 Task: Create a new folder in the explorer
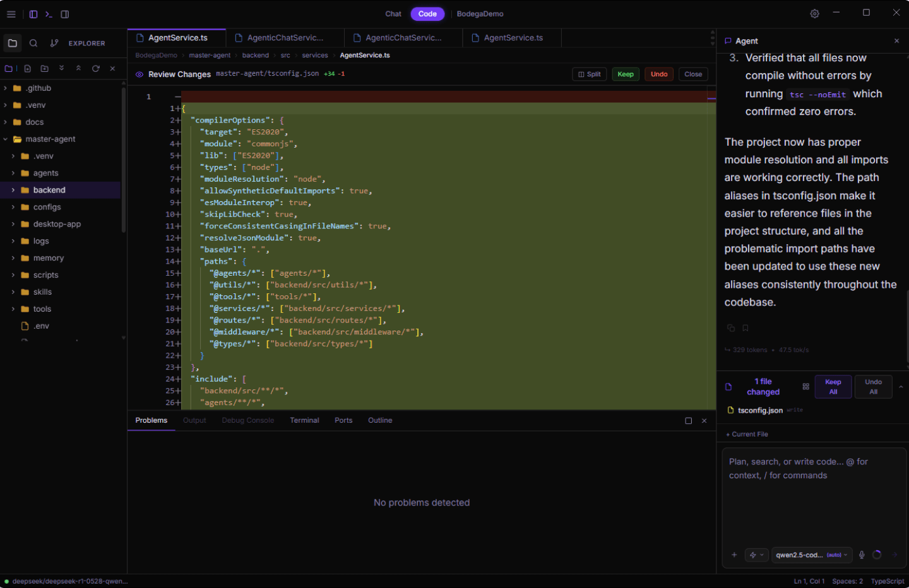[44, 68]
